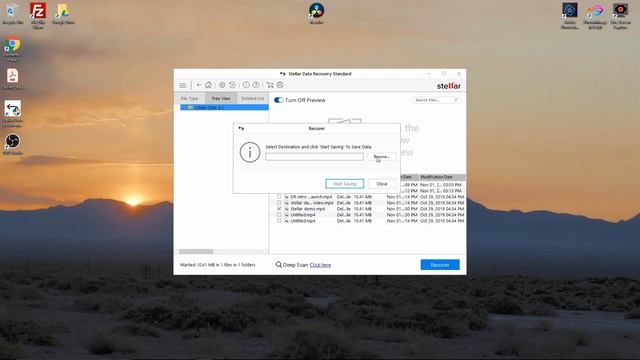Screen dimensions: 640x360
Task: Open the Recycle Bin desktop icon
Action: pos(13,13)
